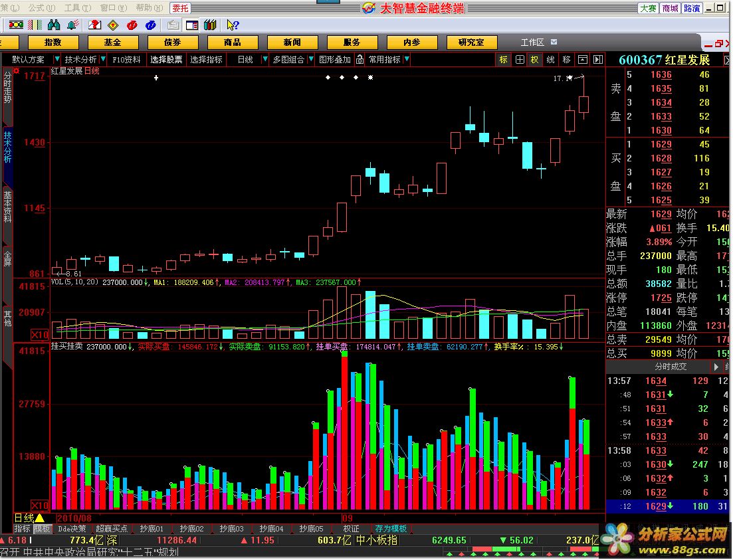Open the 帮助 menu

click(x=149, y=8)
